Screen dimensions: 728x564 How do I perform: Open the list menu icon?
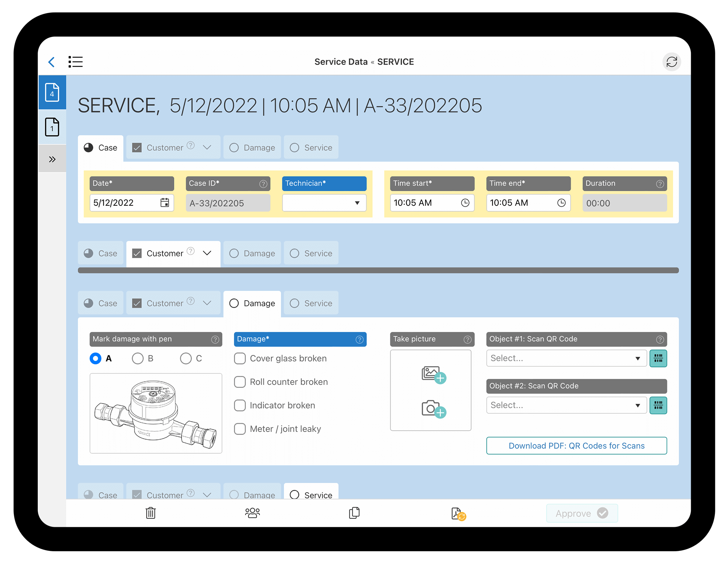pyautogui.click(x=75, y=62)
